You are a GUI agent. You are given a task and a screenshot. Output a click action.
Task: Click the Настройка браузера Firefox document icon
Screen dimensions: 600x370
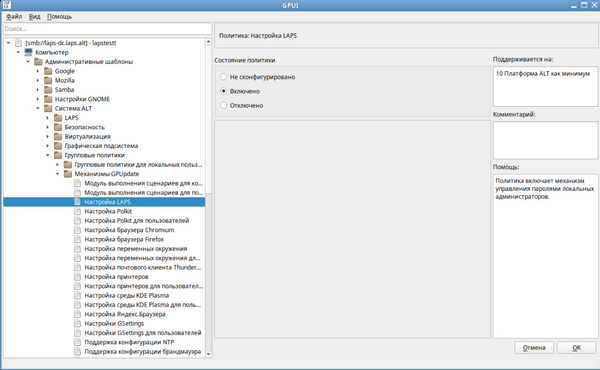tap(77, 239)
